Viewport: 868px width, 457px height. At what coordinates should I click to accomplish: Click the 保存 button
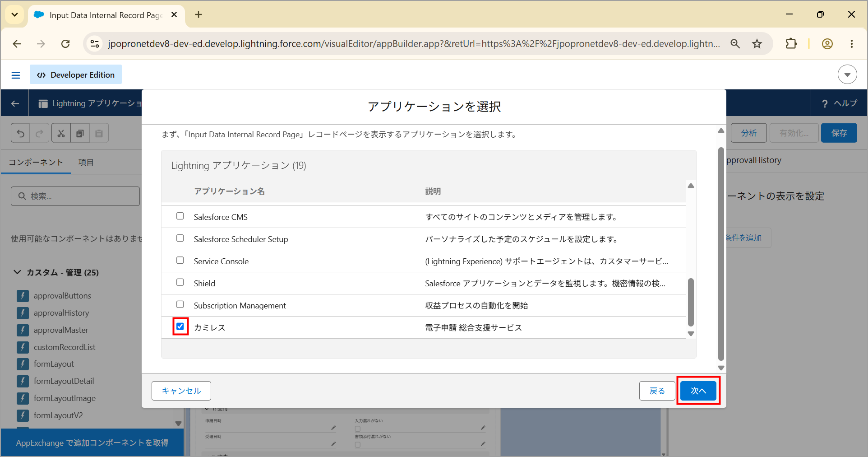839,133
